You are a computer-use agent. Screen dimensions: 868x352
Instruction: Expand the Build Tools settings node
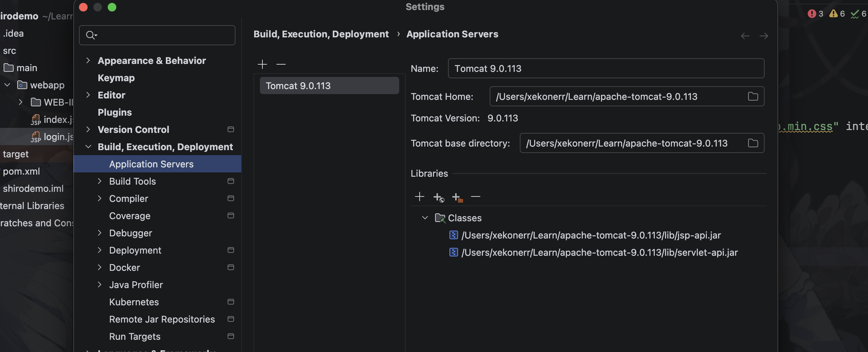pos(99,181)
